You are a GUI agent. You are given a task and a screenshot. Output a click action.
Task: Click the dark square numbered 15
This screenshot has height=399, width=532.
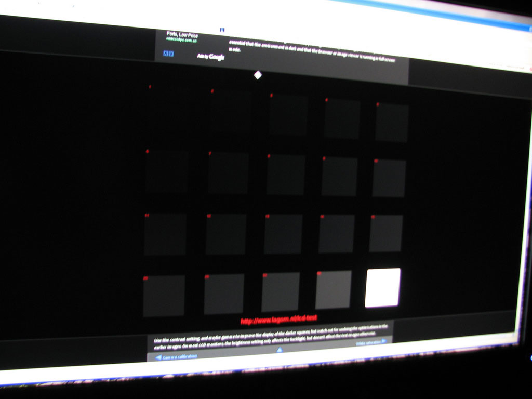[x=386, y=233]
